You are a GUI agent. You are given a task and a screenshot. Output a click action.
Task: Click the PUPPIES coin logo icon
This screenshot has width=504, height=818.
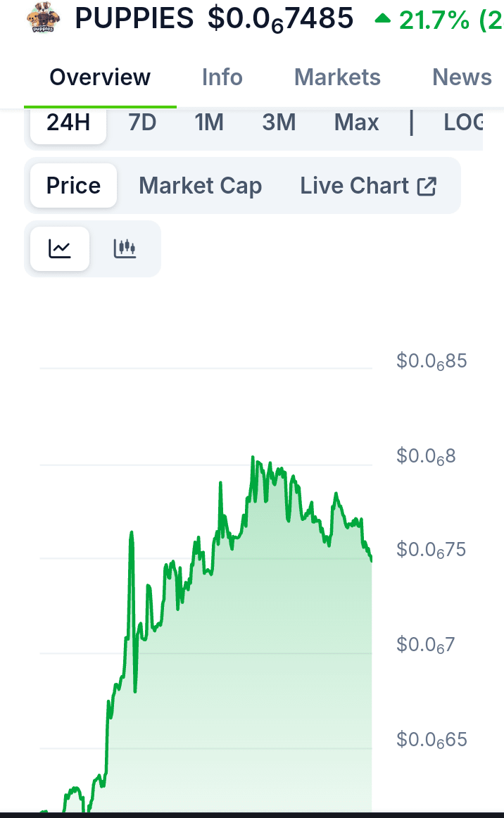click(44, 18)
